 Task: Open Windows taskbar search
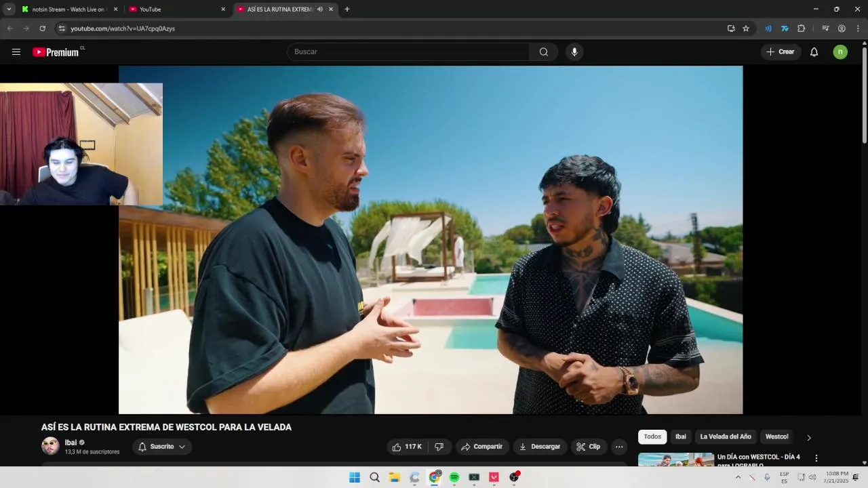(374, 477)
